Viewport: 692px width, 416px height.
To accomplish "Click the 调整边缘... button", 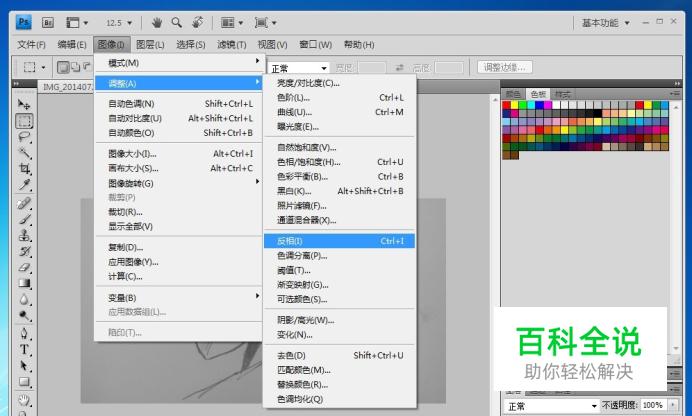I will tap(504, 67).
